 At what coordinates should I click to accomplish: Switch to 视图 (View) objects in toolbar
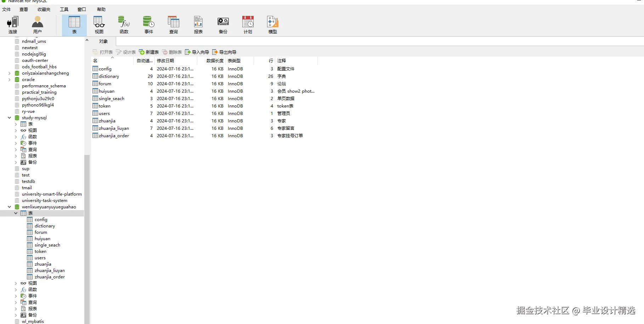(x=99, y=25)
